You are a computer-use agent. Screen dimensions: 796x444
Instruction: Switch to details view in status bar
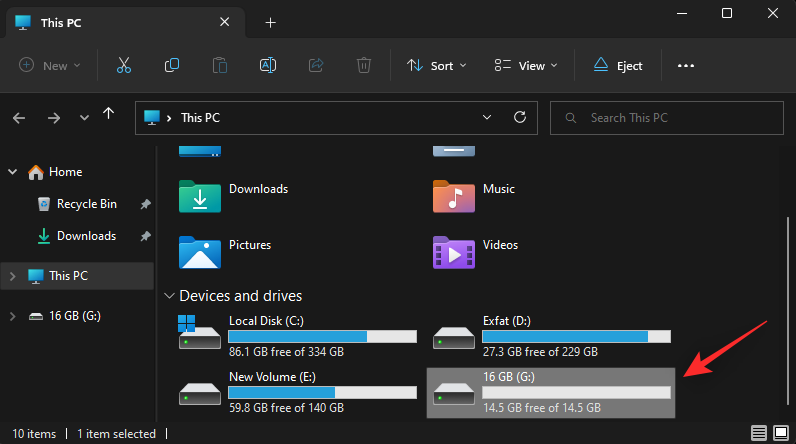coord(760,434)
